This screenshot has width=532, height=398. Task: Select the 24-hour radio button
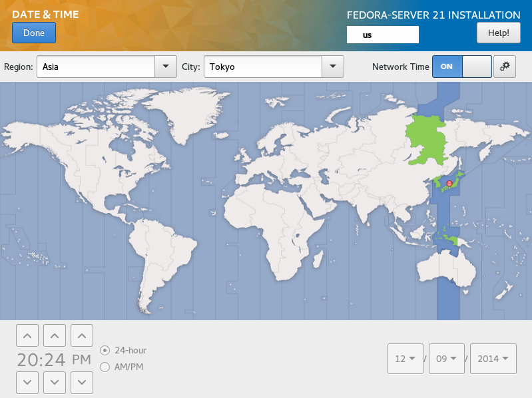tap(105, 350)
